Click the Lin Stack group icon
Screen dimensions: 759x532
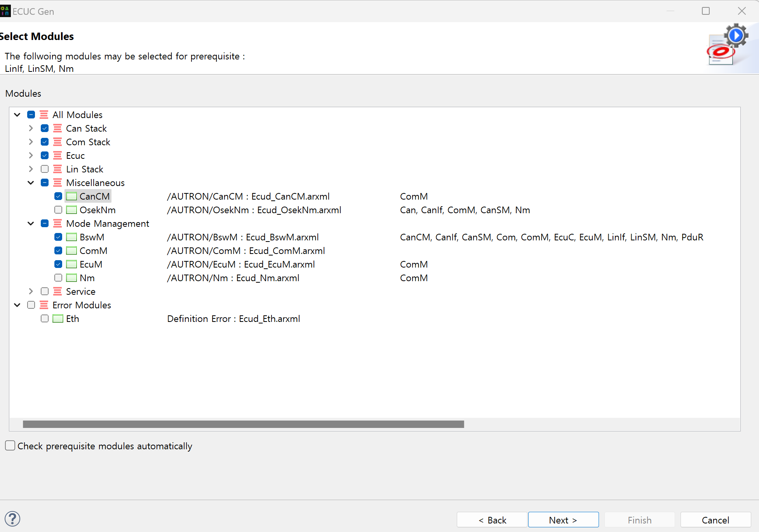pyautogui.click(x=57, y=169)
